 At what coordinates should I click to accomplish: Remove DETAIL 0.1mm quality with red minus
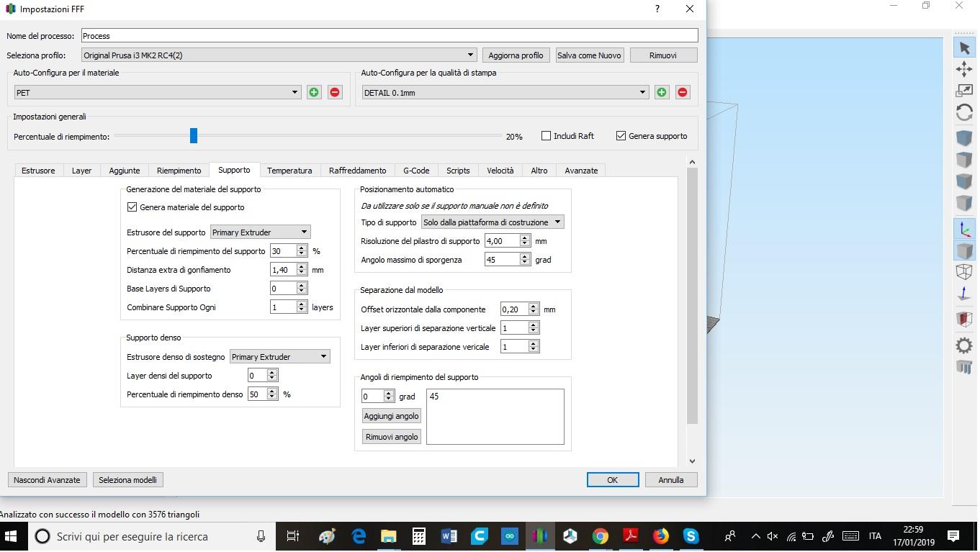click(x=683, y=92)
